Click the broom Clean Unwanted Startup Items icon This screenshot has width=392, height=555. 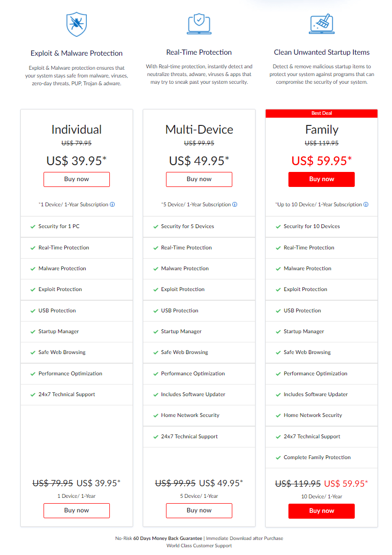point(321,23)
